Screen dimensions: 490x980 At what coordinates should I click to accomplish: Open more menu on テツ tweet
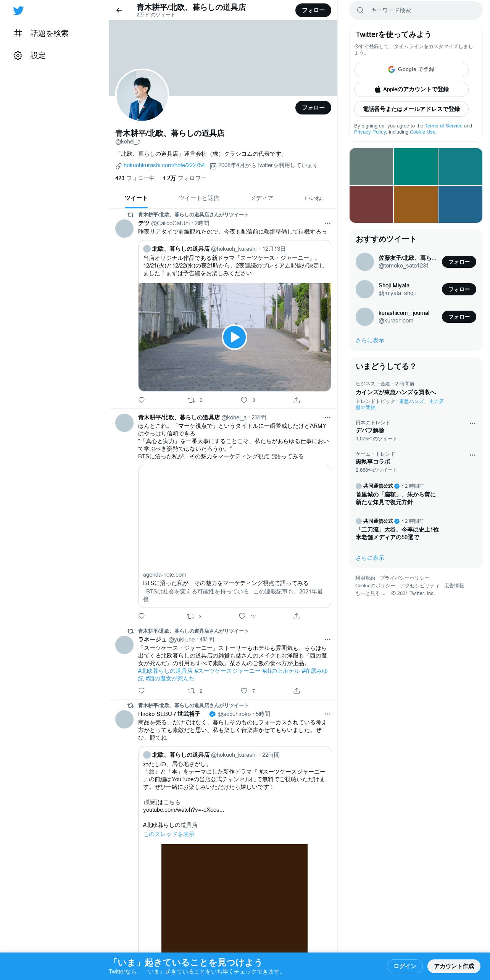point(327,223)
